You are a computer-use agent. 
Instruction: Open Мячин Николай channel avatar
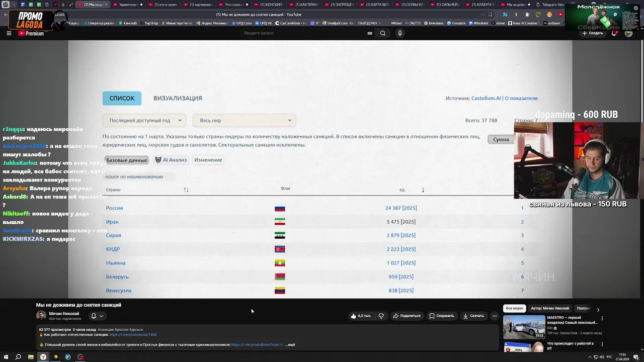point(41,316)
